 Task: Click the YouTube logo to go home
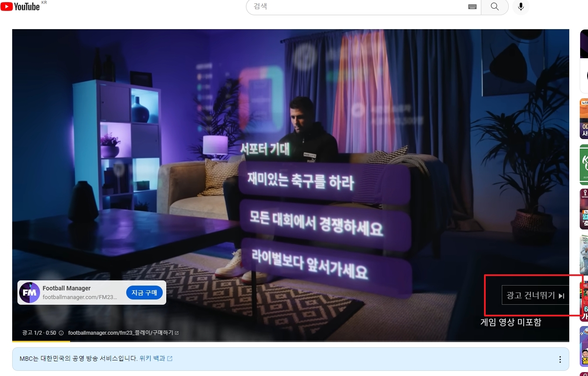coord(20,6)
